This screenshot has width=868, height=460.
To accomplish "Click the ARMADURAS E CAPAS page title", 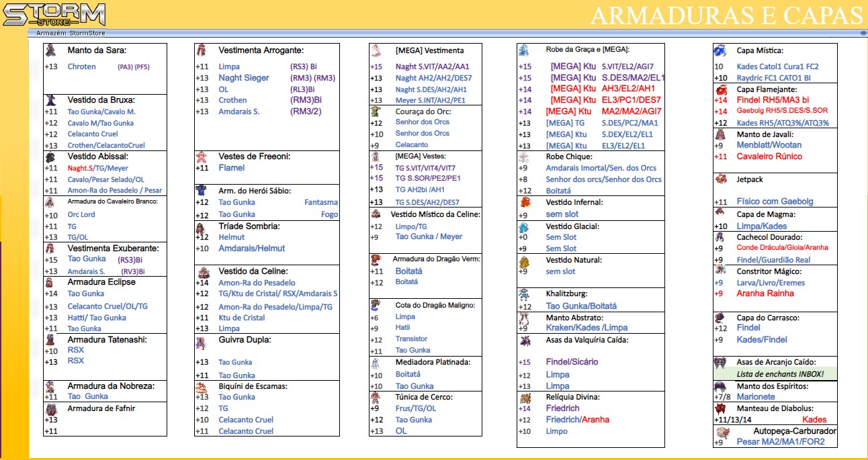I will click(x=726, y=15).
